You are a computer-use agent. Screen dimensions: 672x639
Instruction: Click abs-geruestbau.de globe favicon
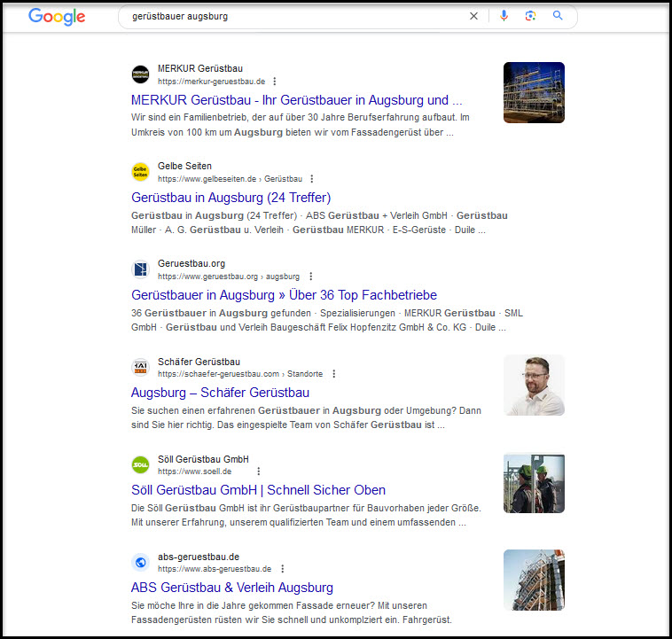click(x=140, y=562)
